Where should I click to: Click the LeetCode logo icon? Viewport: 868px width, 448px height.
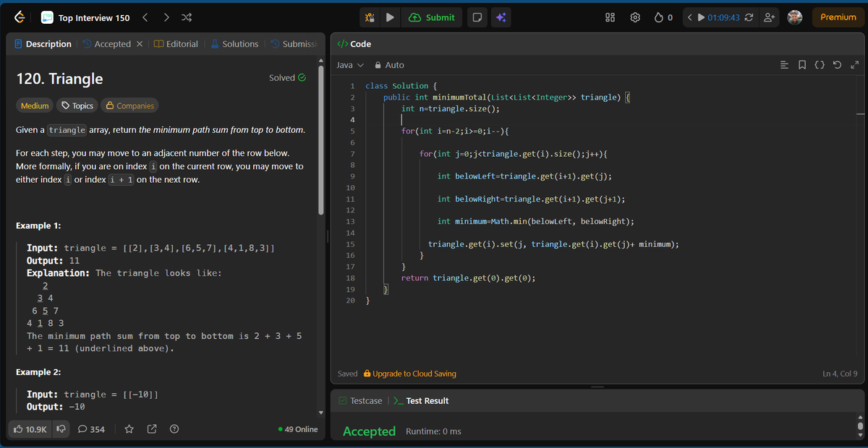click(x=20, y=17)
